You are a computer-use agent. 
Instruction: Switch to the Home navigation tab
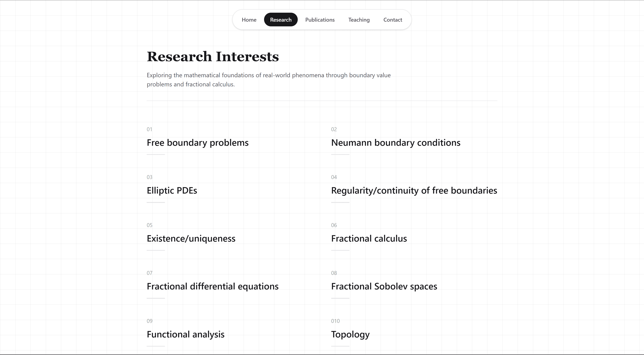point(249,20)
